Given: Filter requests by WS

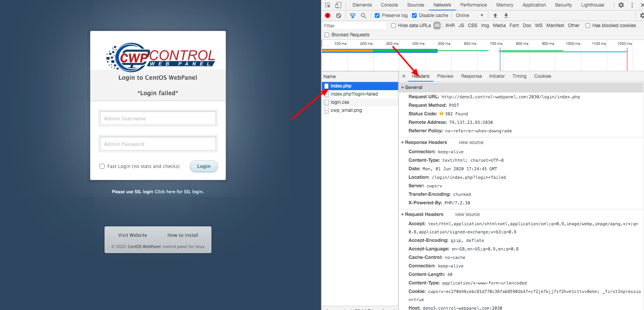Looking at the screenshot, I should (539, 26).
